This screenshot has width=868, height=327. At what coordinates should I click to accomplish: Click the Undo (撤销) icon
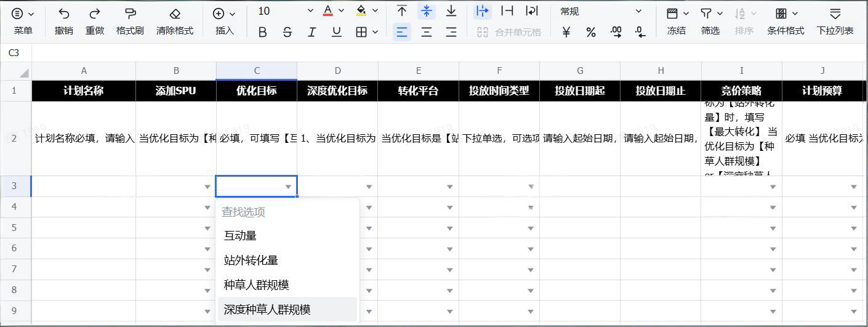(63, 14)
